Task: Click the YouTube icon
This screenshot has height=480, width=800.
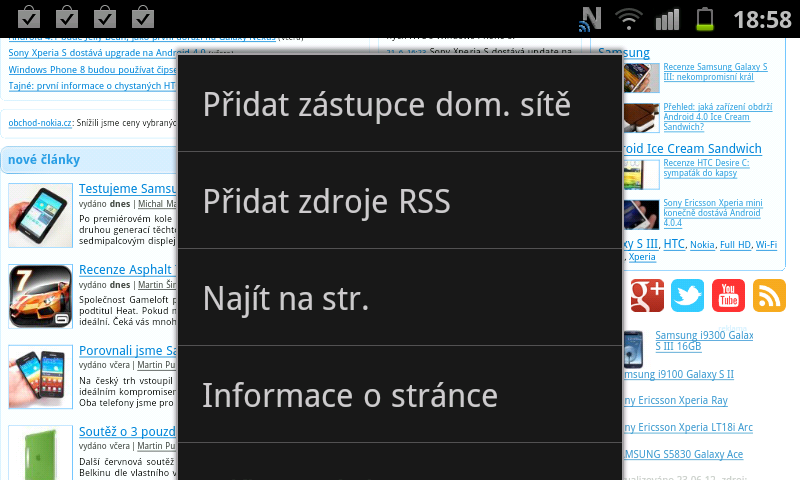Action: (x=728, y=295)
